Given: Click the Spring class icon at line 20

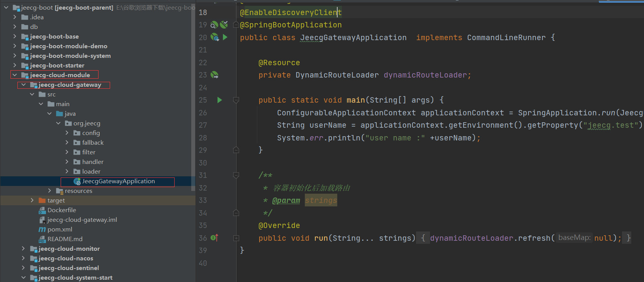Looking at the screenshot, I should (215, 37).
